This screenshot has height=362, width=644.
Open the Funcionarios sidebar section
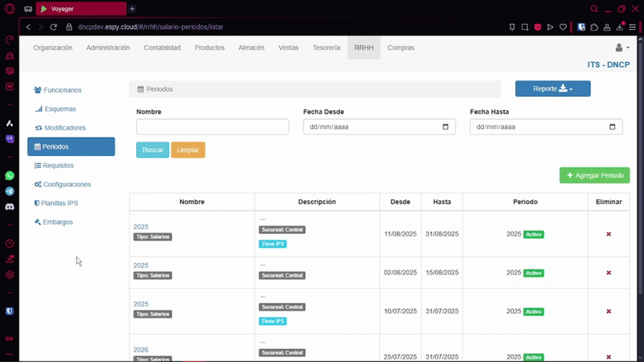(x=62, y=90)
